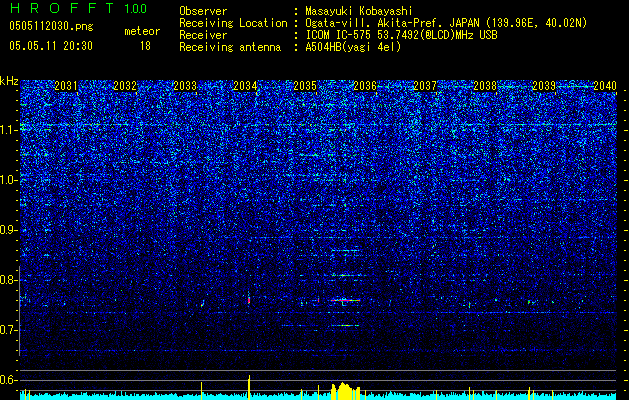This screenshot has height=400, width=629.
Task: Click the meteor count label
Action: coord(142,31)
